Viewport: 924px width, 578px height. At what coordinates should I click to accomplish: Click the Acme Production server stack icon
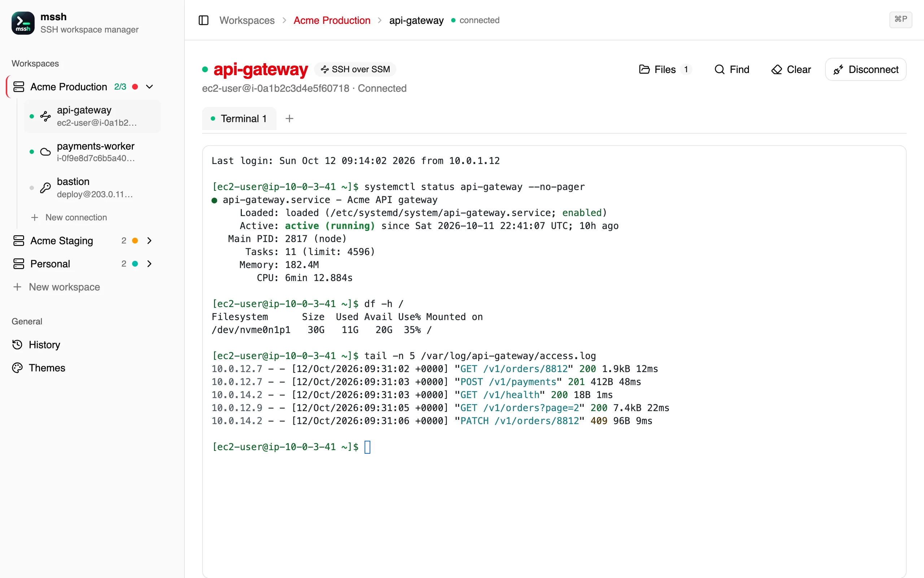click(19, 87)
